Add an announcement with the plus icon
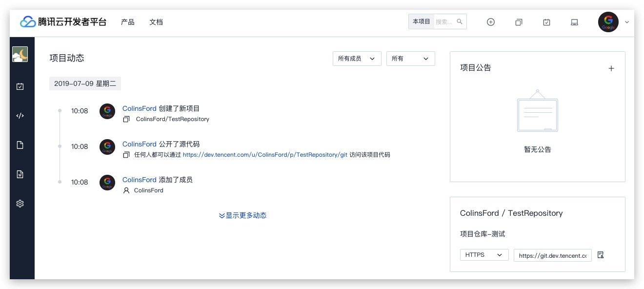The width and height of the screenshot is (644, 289). tap(611, 68)
